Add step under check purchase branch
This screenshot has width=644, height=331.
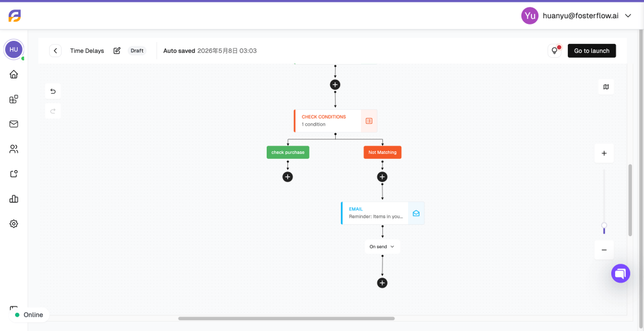coord(287,176)
